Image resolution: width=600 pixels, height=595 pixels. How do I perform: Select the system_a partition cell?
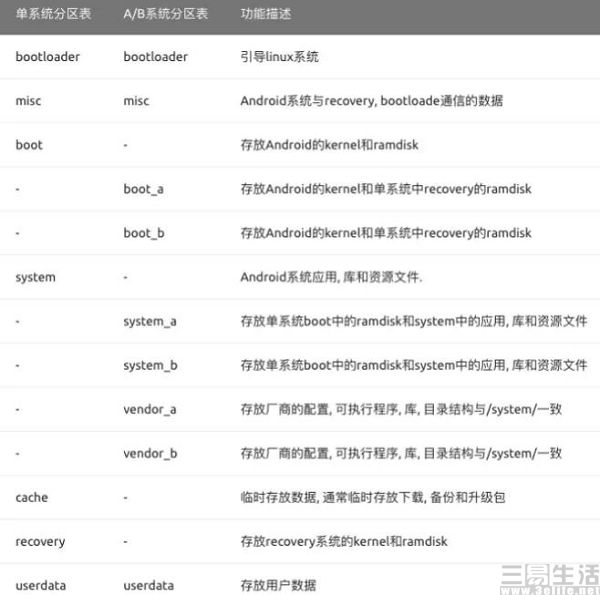150,321
